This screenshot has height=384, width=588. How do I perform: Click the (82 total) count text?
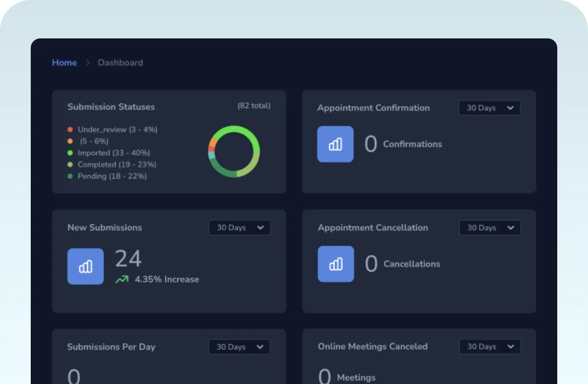tap(254, 106)
